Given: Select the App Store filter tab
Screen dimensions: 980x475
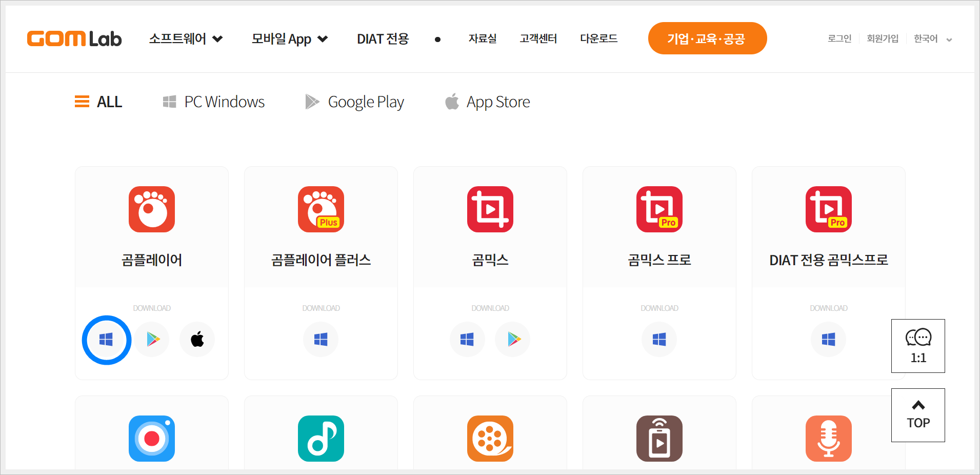Looking at the screenshot, I should coord(487,102).
